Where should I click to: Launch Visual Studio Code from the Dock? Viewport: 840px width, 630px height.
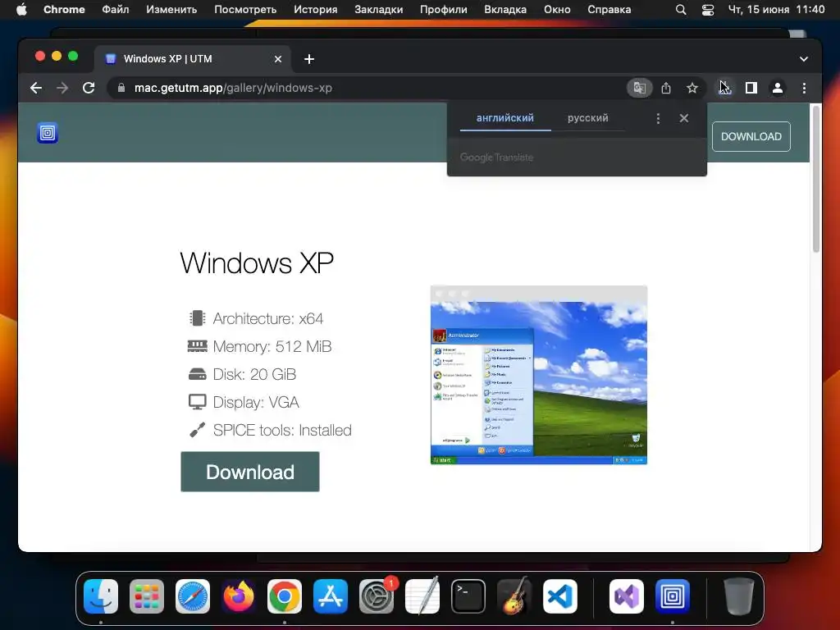click(x=560, y=596)
